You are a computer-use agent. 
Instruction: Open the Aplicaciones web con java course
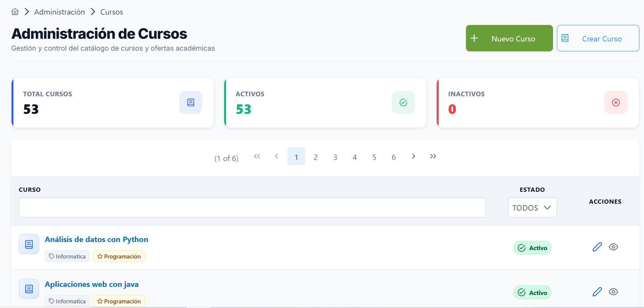92,284
